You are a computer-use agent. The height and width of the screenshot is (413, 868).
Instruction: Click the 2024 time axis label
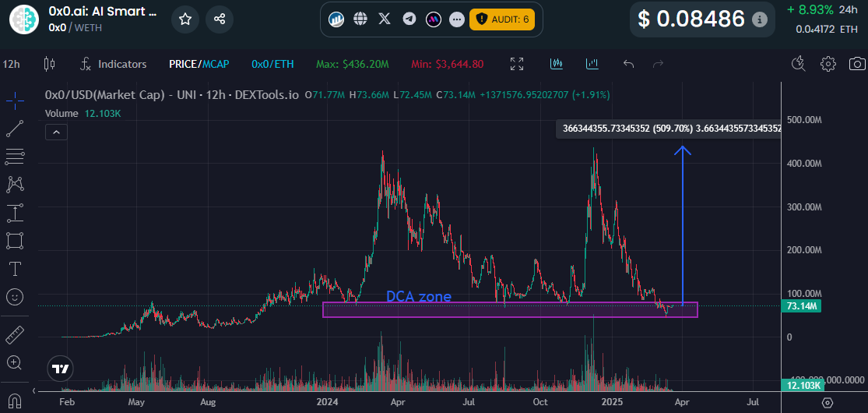click(x=327, y=402)
